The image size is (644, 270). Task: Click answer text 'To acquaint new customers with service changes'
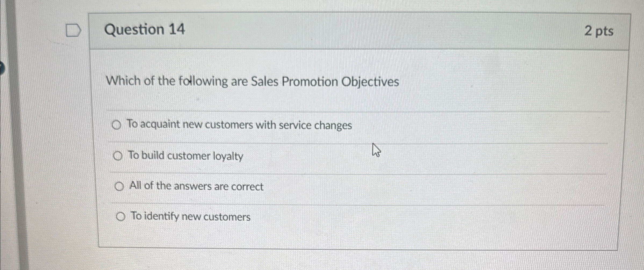pyautogui.click(x=239, y=125)
